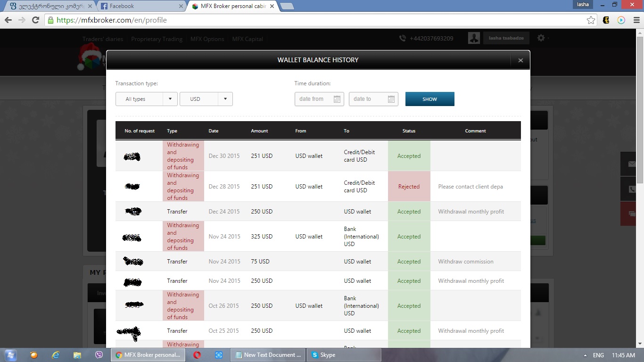Viewport: 644px width, 362px height.
Task: Open the settings gear in site header
Action: point(541,38)
